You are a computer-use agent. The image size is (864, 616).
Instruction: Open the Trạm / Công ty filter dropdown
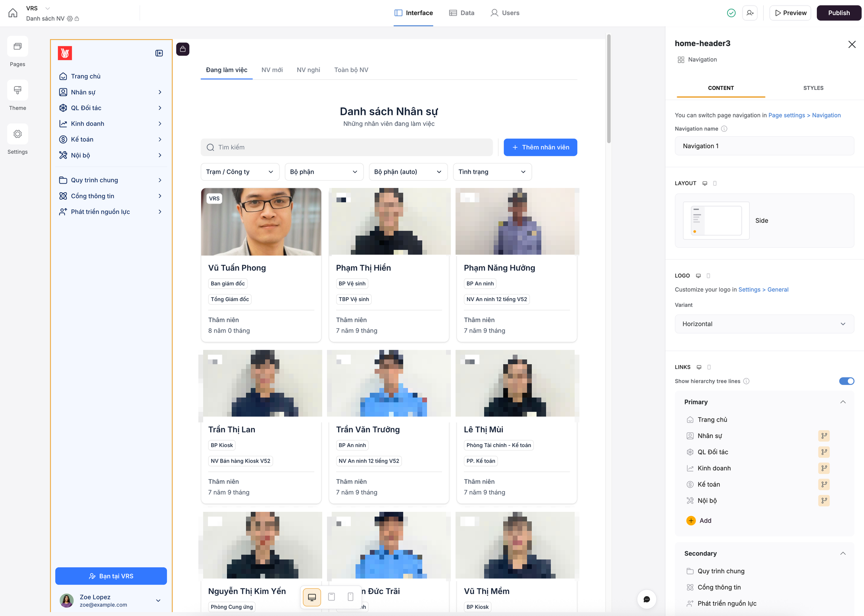coord(240,172)
